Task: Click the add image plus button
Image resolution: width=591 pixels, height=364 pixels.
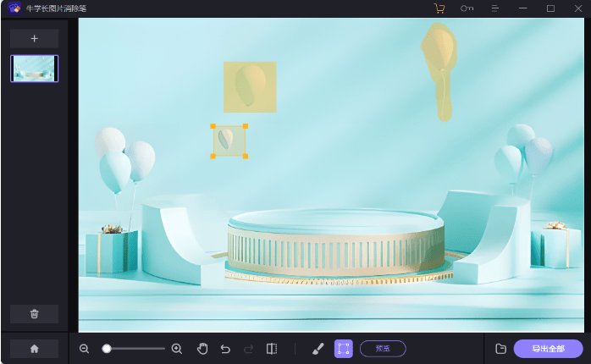Action: pyautogui.click(x=34, y=39)
